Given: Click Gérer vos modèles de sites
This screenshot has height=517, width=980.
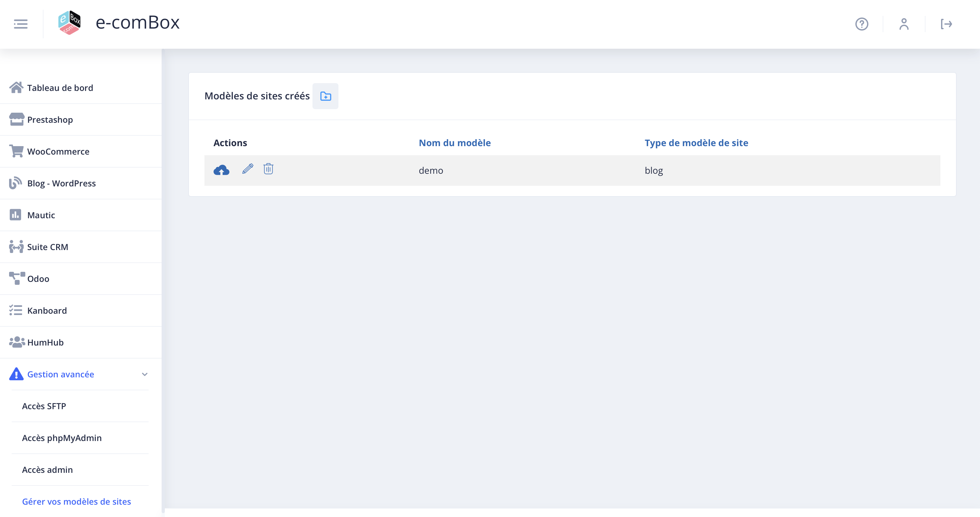Looking at the screenshot, I should pyautogui.click(x=77, y=501).
